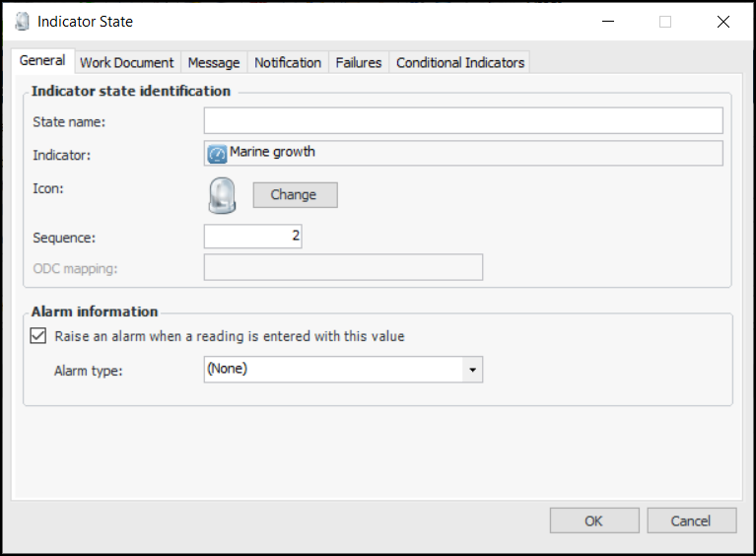Click the Marine growth indicator gauge icon
This screenshot has width=756, height=556.
click(217, 154)
